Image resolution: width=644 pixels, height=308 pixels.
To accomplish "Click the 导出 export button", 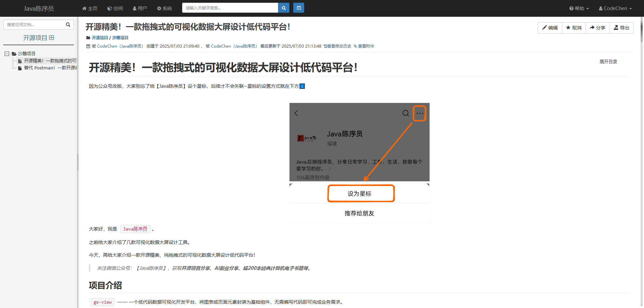I will pyautogui.click(x=621, y=28).
